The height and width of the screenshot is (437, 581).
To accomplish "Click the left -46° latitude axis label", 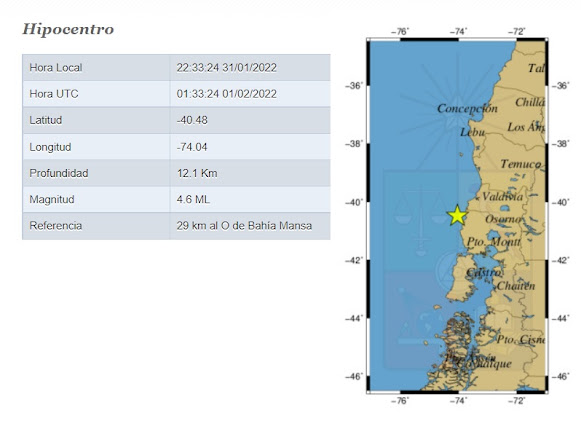I will 354,377.
